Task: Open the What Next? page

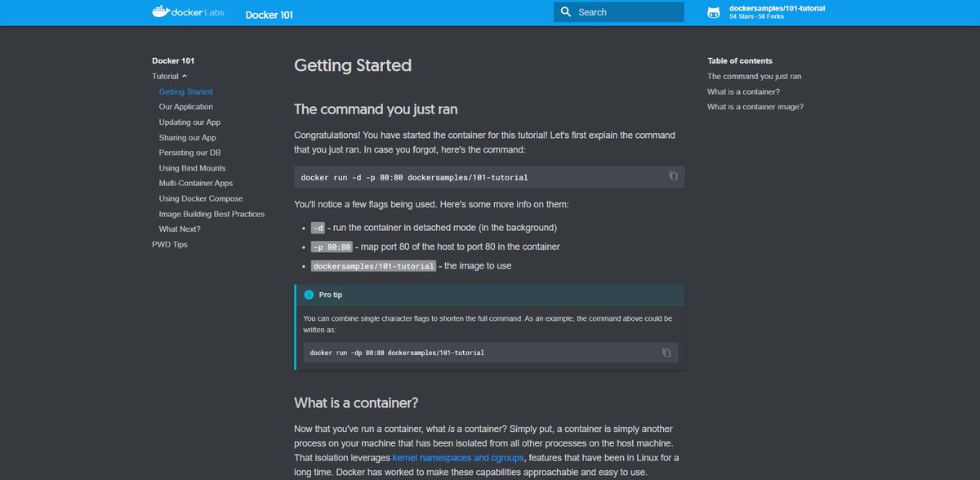Action: point(180,229)
